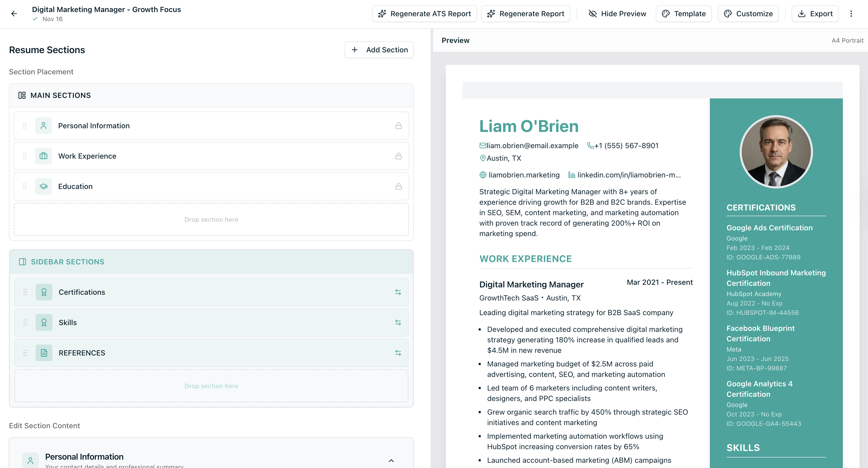Click Regenerate ATS Report button
Viewport: 868px width, 468px height.
tap(424, 13)
